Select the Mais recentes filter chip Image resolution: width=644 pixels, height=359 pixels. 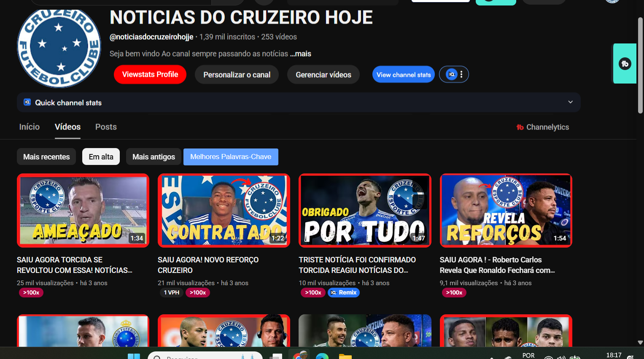[46, 157]
